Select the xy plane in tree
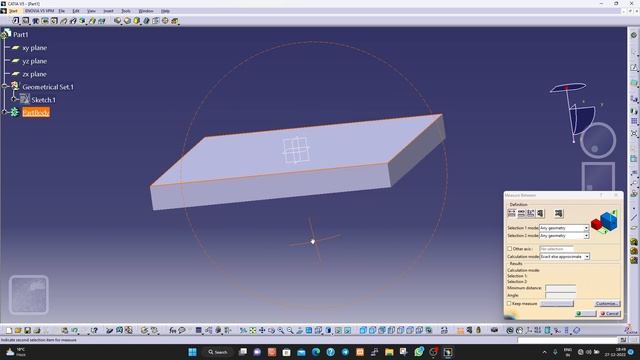640x360 pixels. [34, 48]
